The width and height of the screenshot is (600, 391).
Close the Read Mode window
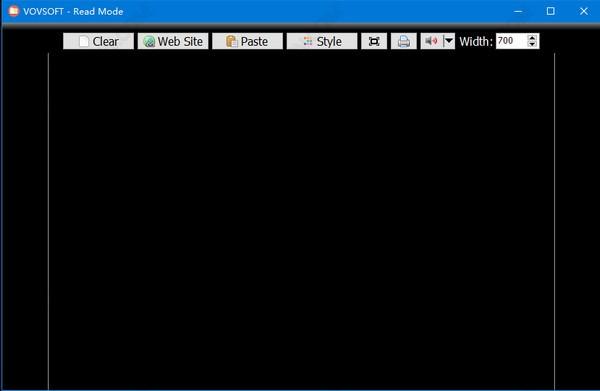coord(584,11)
